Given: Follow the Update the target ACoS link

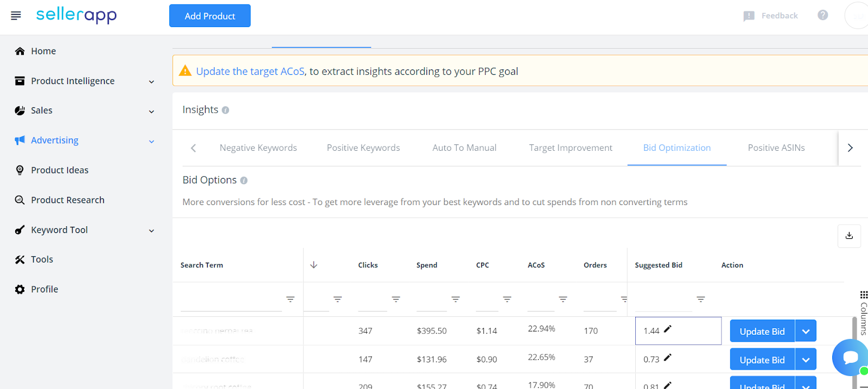Looking at the screenshot, I should click(250, 71).
